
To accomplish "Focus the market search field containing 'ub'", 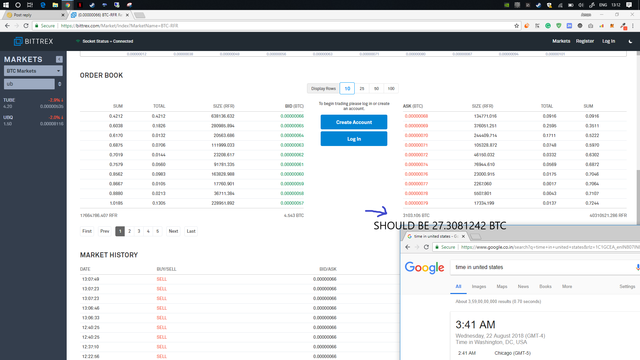I will (29, 84).
